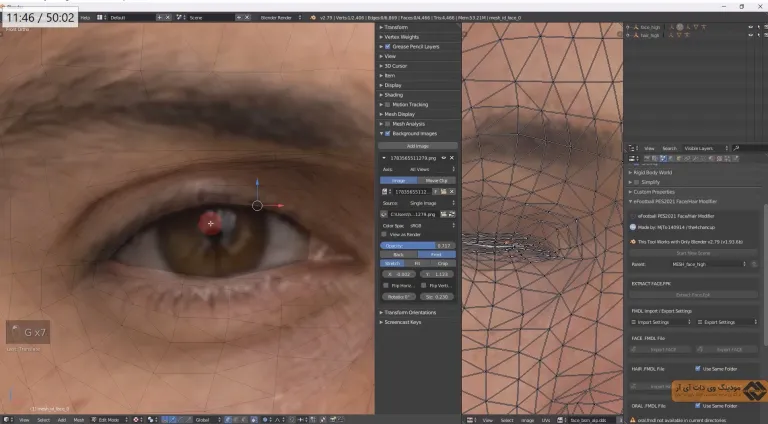The width and height of the screenshot is (768, 424).
Task: Expand the Rigid Body World panel
Action: pyautogui.click(x=652, y=172)
